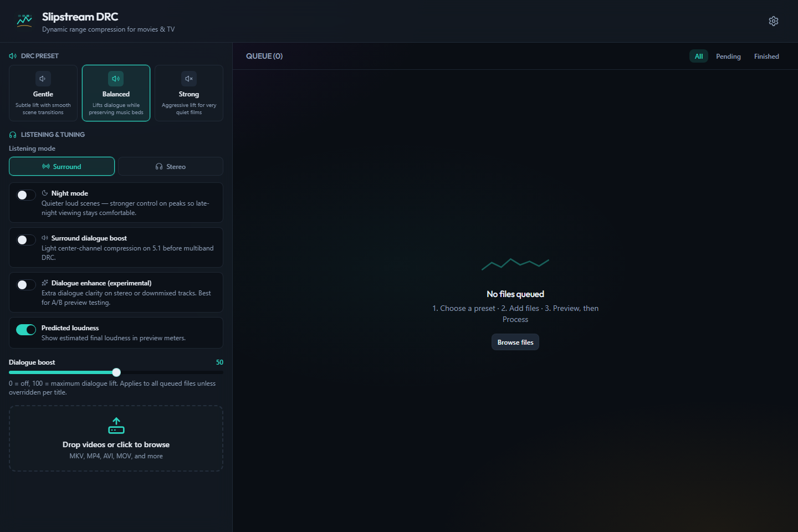Click the Dialogue boost value 50
798x532 pixels.
219,362
